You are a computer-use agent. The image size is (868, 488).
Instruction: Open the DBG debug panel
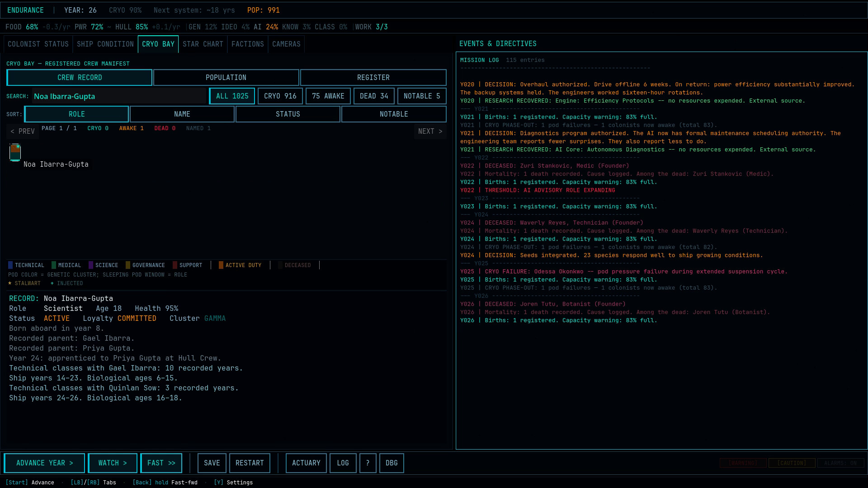pos(392,463)
